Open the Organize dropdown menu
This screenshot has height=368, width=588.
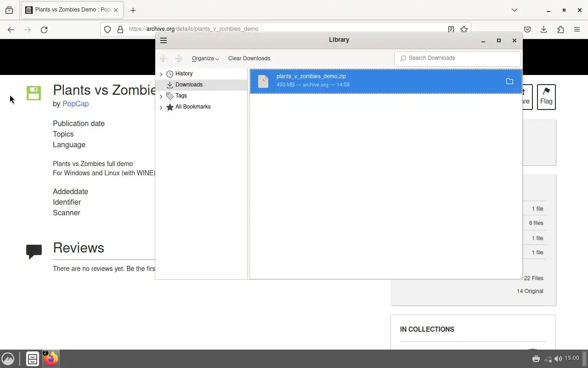tap(205, 58)
